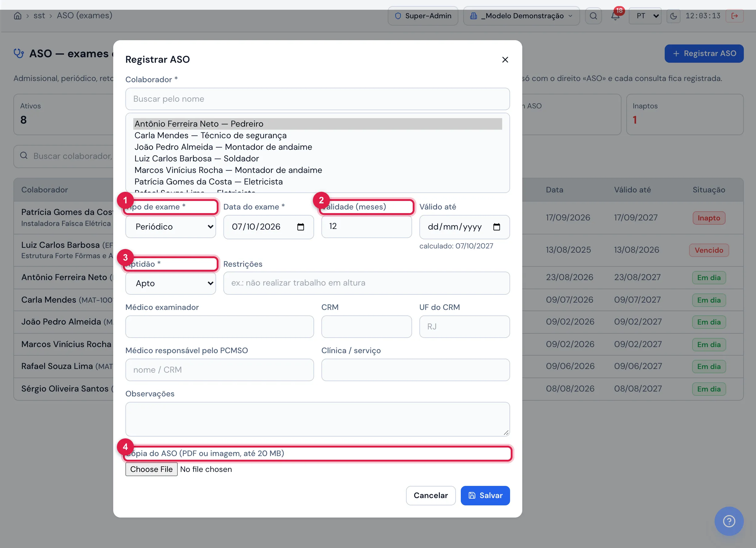
Task: Click the Validade (meses) field showing 12
Action: tap(366, 227)
